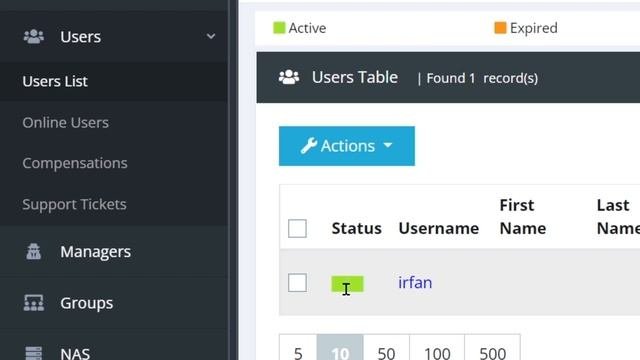
Task: Collapse the Users menu chevron
Action: click(211, 36)
